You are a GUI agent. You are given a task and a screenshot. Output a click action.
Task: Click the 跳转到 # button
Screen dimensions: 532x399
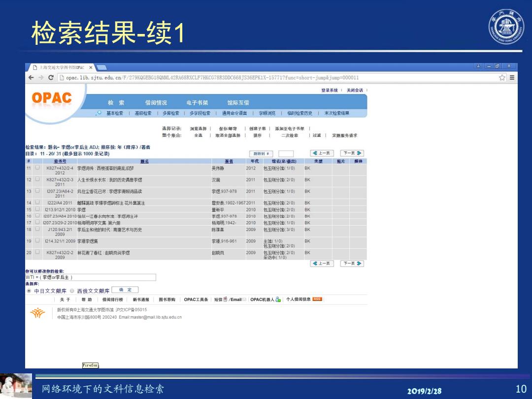click(x=261, y=154)
